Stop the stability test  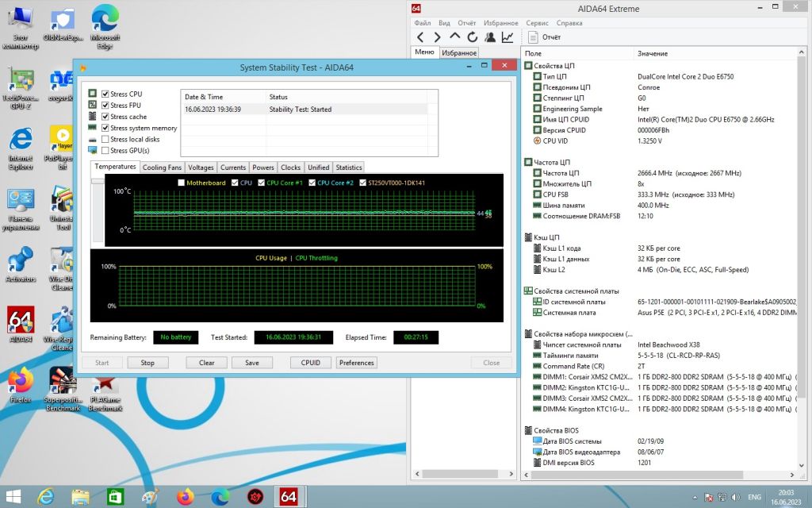147,363
